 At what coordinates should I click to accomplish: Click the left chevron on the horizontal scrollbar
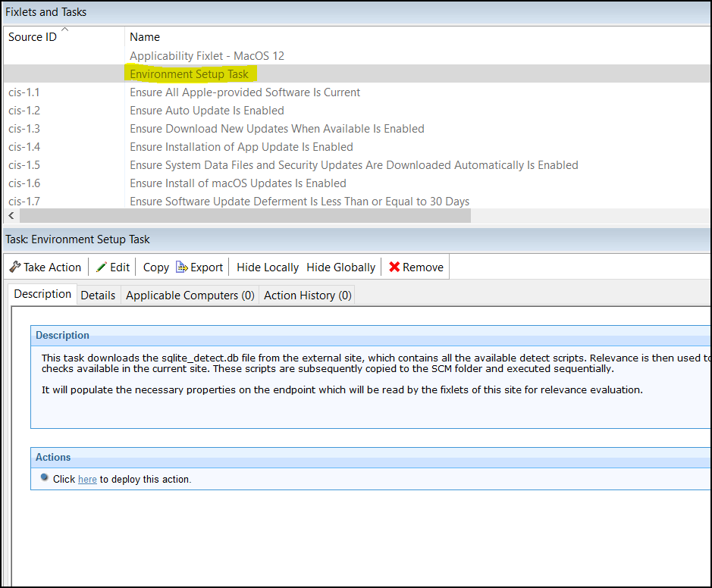click(x=11, y=216)
